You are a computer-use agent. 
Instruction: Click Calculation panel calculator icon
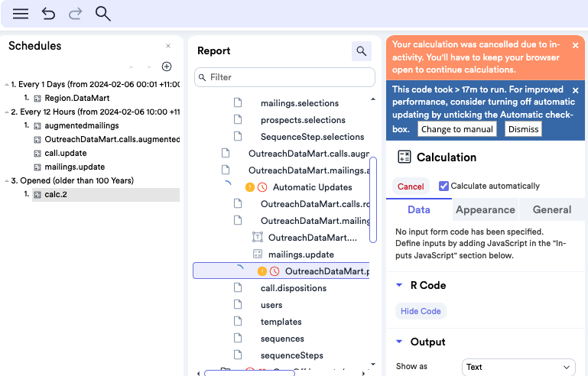(x=404, y=157)
